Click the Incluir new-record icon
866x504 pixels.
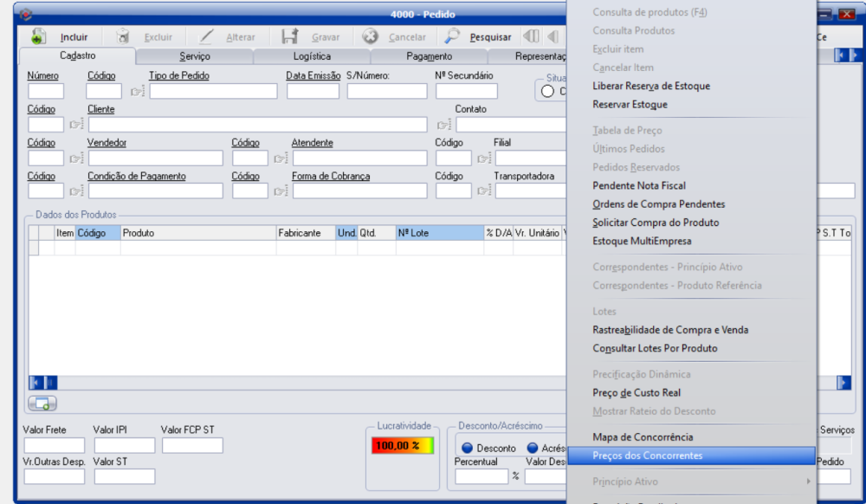(x=39, y=37)
